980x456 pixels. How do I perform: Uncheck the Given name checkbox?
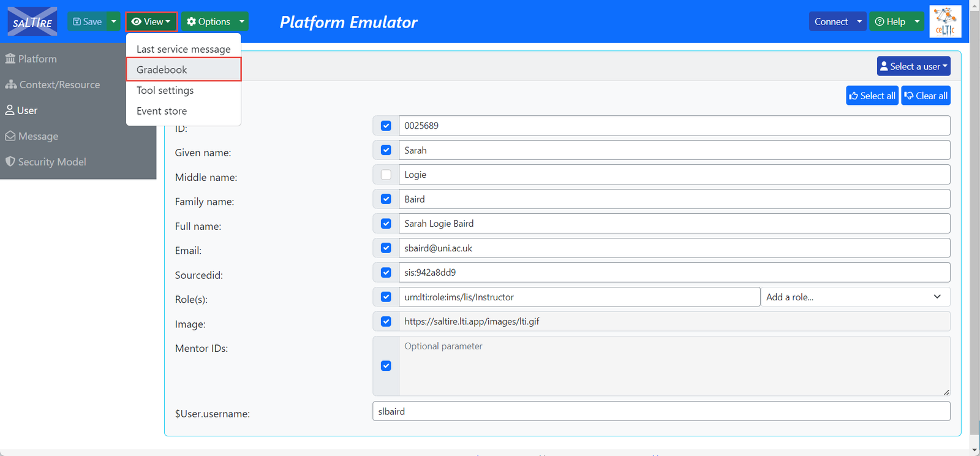coord(386,150)
